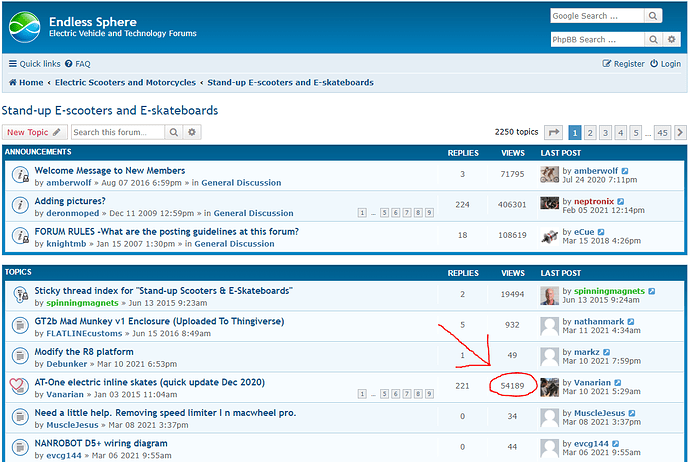Open page 9 of AT-One skates topic
This screenshot has height=462, width=690.
click(x=429, y=394)
